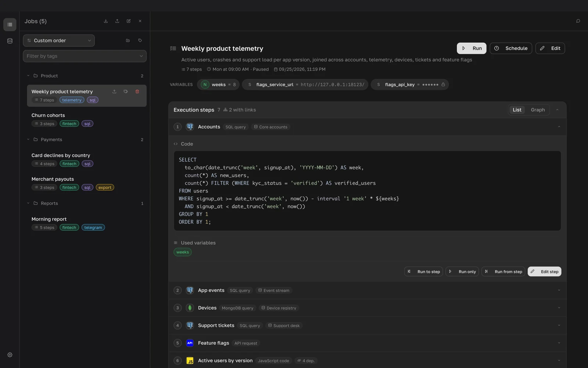
Task: Collapse the Accounts step
Action: 559,127
